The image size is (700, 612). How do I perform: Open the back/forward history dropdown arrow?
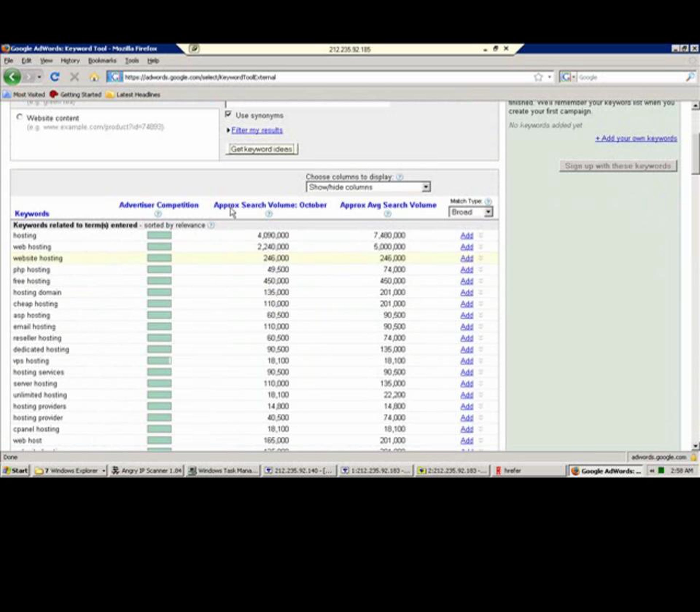coord(39,77)
